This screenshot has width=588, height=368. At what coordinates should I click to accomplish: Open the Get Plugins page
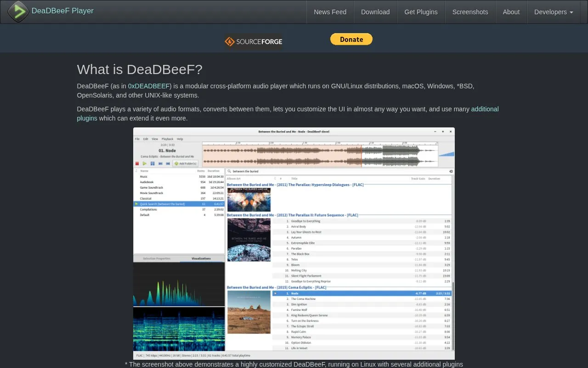pos(421,12)
